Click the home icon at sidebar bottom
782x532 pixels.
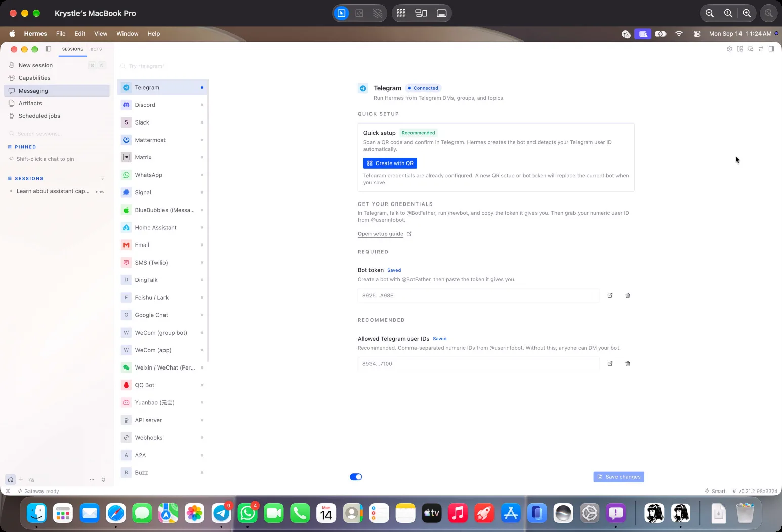[x=10, y=479]
